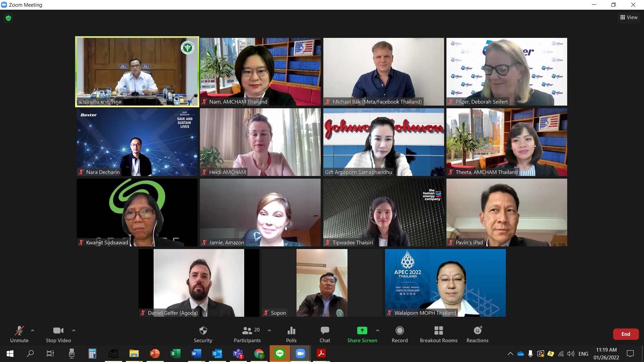
Task: Switch to Outlook in the taskbar
Action: pyautogui.click(x=217, y=354)
